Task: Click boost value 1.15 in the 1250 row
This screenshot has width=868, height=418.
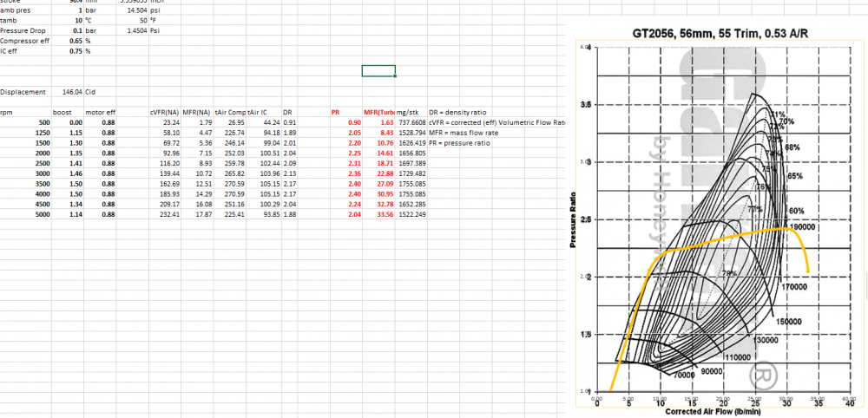Action: 68,133
